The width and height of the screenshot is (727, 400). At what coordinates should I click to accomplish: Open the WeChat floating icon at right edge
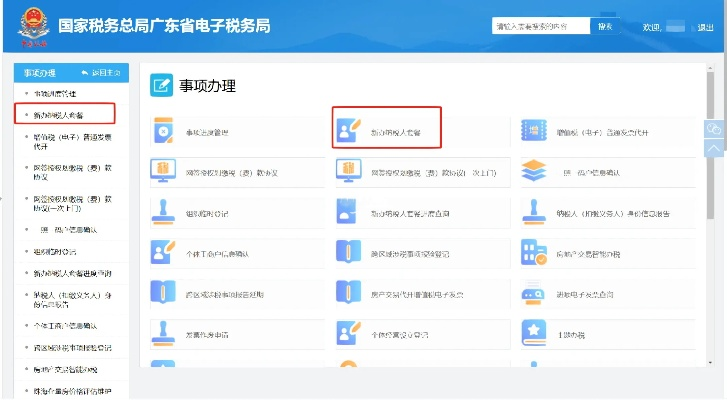click(713, 129)
